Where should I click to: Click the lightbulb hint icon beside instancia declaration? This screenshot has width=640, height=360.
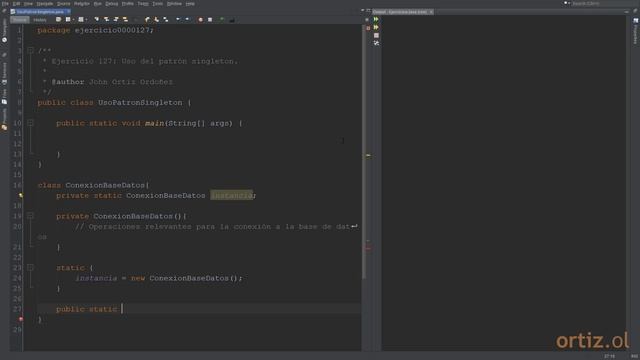20,196
